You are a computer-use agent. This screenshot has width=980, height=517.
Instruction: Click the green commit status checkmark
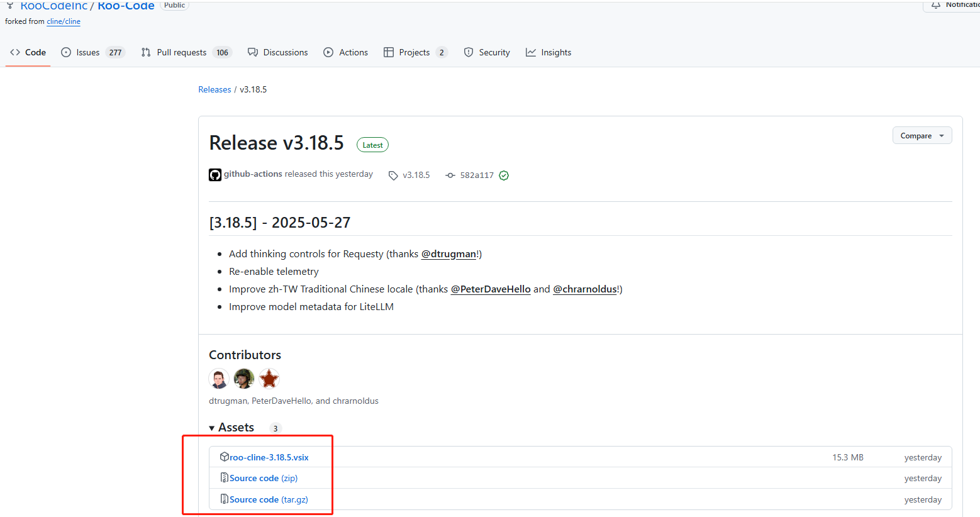tap(504, 175)
